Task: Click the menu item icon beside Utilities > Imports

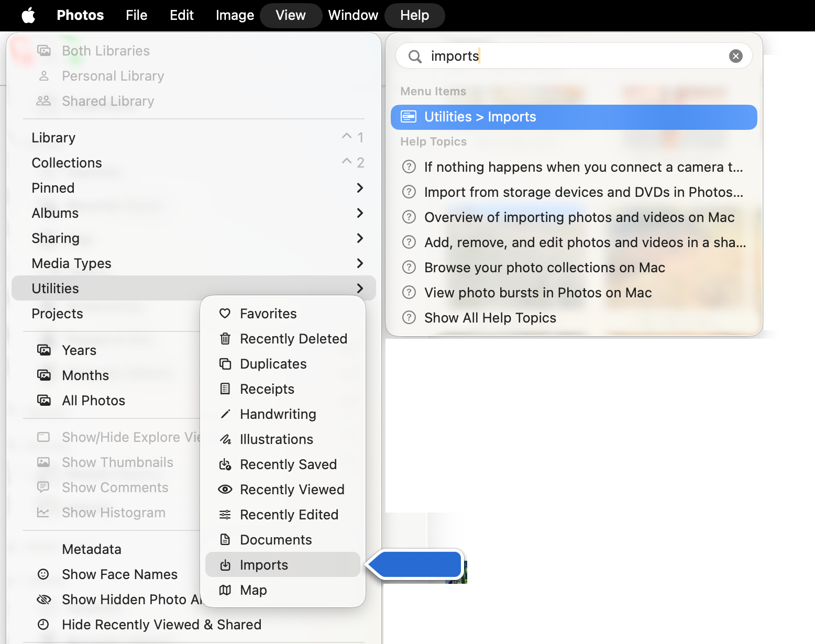Action: coord(409,117)
